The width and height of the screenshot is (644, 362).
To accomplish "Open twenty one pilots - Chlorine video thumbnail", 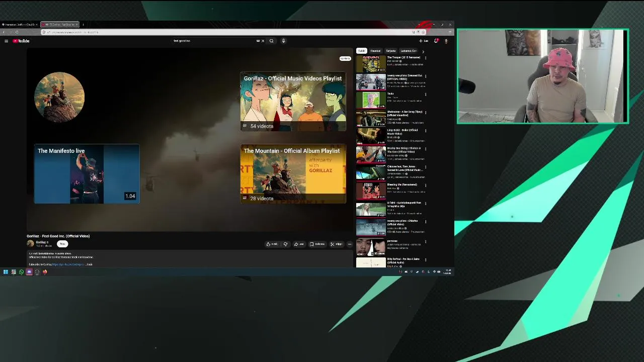I will click(371, 227).
